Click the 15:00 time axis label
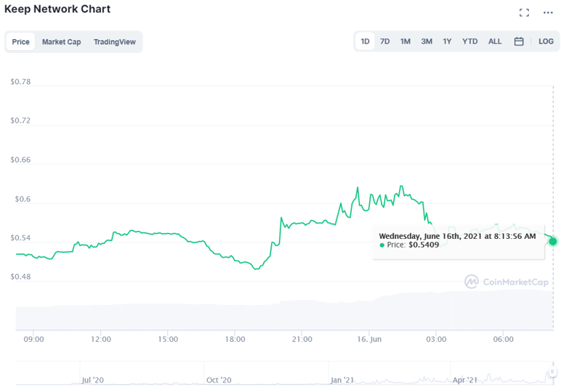561x392 pixels. (x=168, y=339)
